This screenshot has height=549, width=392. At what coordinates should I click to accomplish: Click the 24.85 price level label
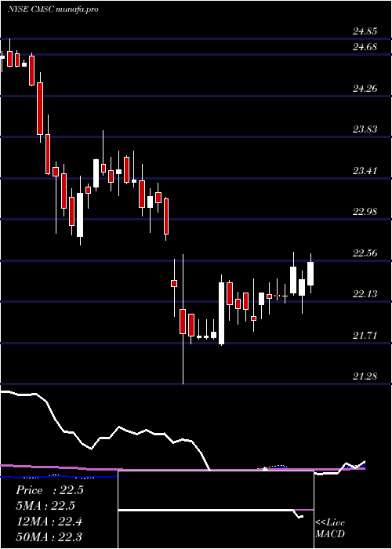tap(365, 32)
